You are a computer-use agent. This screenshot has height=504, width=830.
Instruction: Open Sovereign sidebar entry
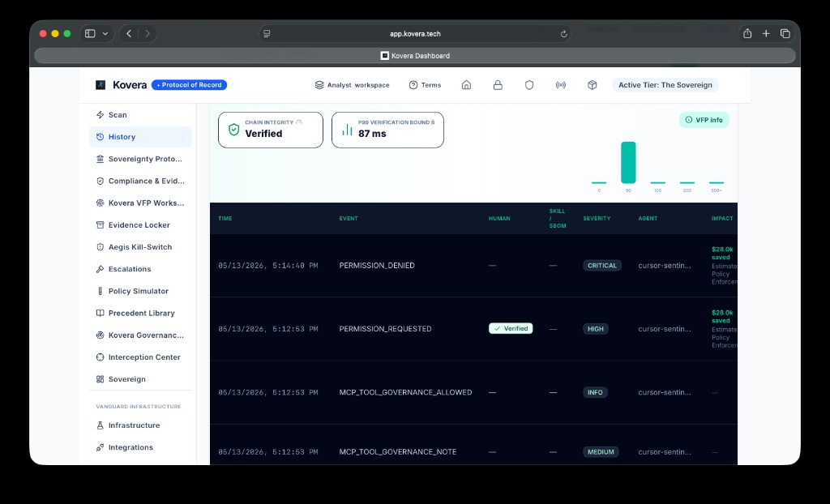coord(141,379)
